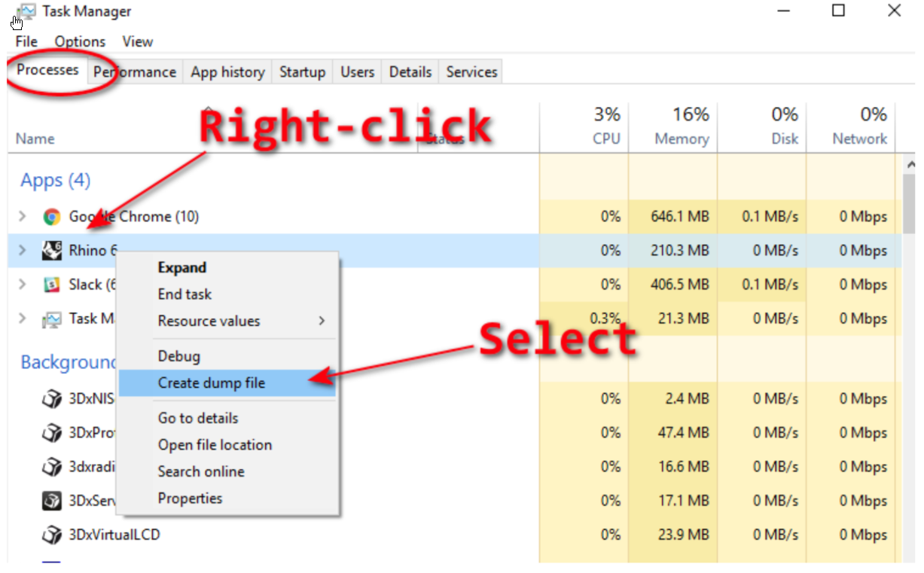
Task: Expand the Slack process group
Action: [23, 285]
